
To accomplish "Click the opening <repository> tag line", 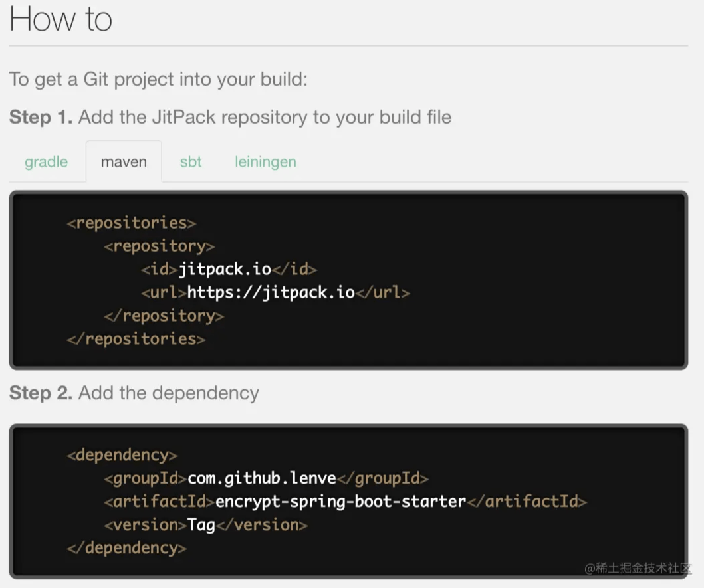I will (x=160, y=246).
